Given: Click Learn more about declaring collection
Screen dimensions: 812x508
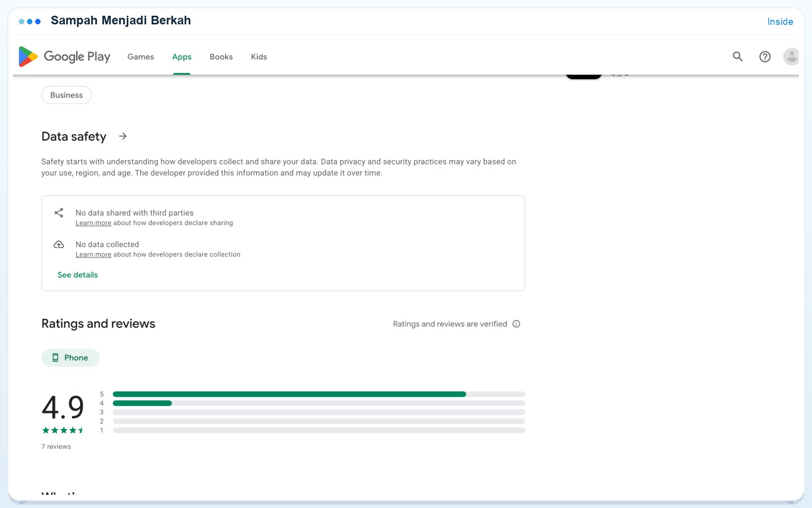Looking at the screenshot, I should (x=93, y=255).
